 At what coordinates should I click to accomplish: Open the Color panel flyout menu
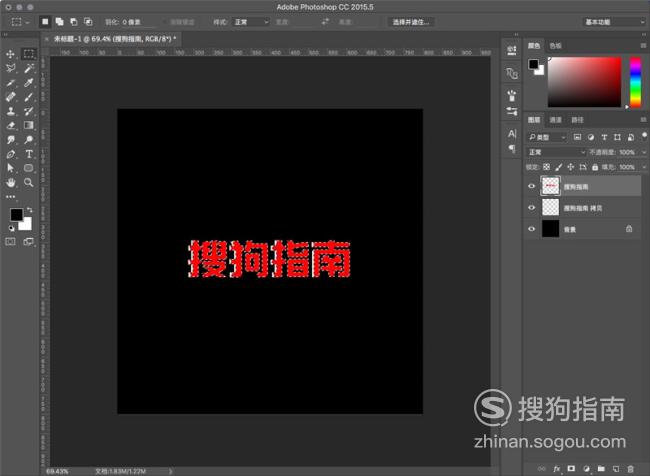(x=643, y=46)
